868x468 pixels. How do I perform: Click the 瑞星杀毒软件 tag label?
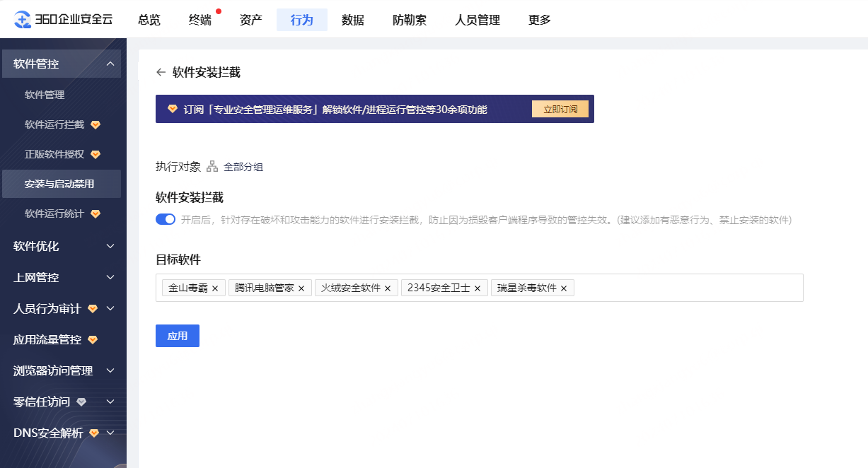point(527,288)
